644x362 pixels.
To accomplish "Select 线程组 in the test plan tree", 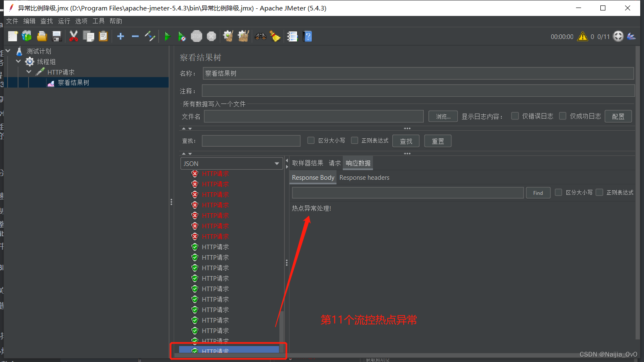I will tap(46, 62).
